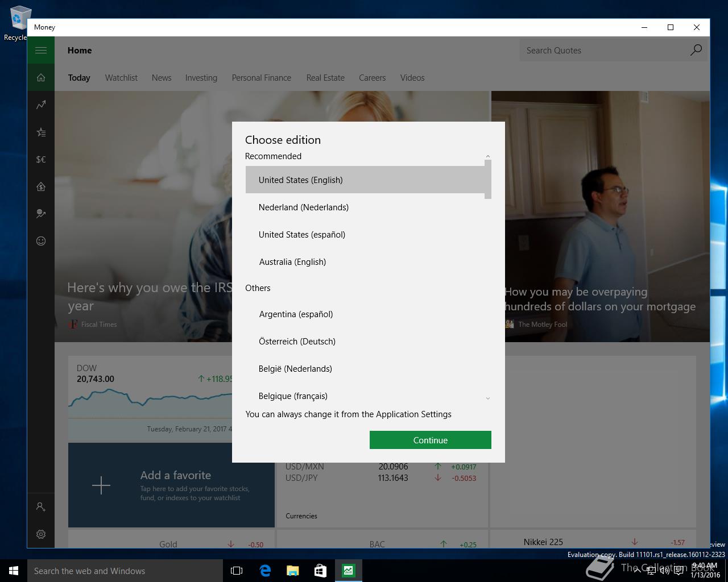Select Australia (English) edition
728x582 pixels.
point(365,261)
